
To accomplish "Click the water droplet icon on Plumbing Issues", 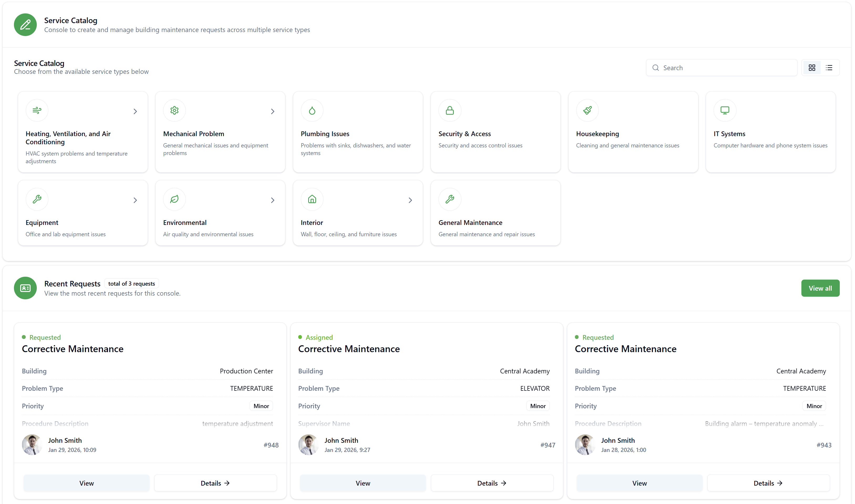I will (312, 110).
